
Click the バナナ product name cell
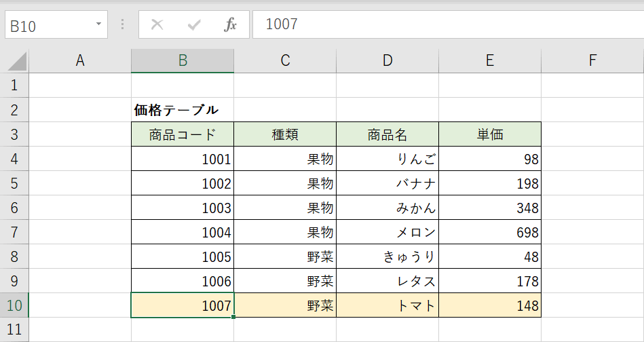(x=387, y=183)
